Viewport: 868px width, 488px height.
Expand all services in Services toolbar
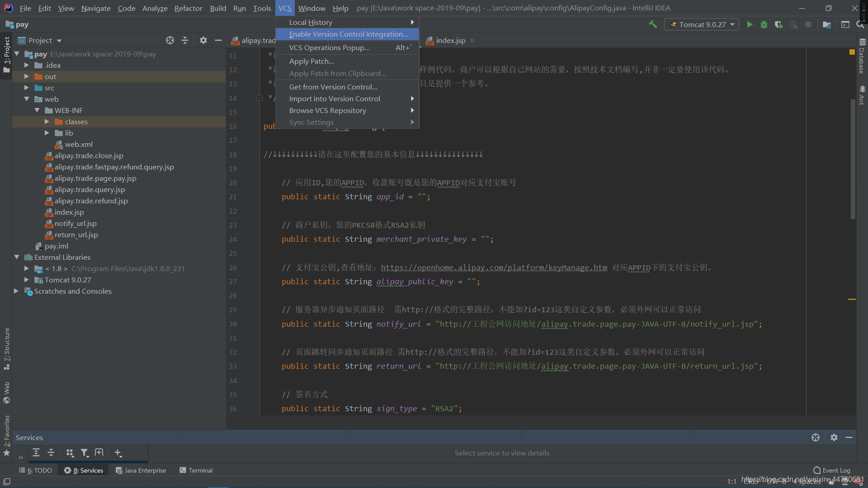click(36, 452)
